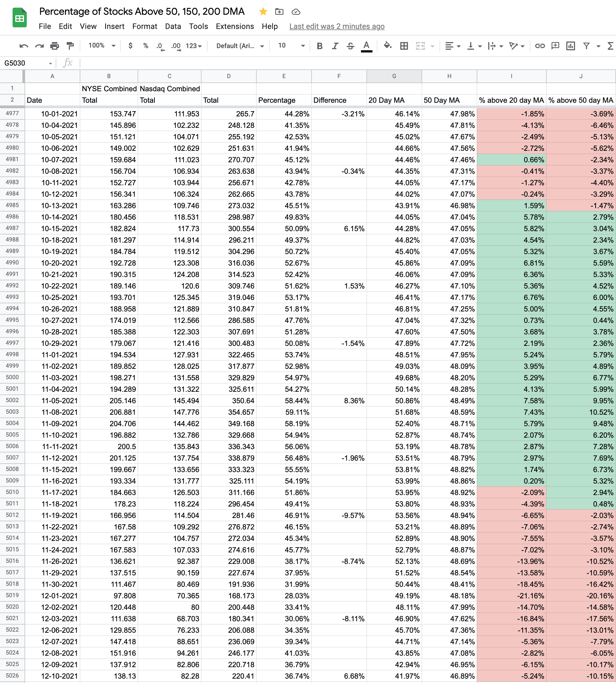Toggle italic formatting
Image resolution: width=616 pixels, height=683 pixels.
point(335,46)
